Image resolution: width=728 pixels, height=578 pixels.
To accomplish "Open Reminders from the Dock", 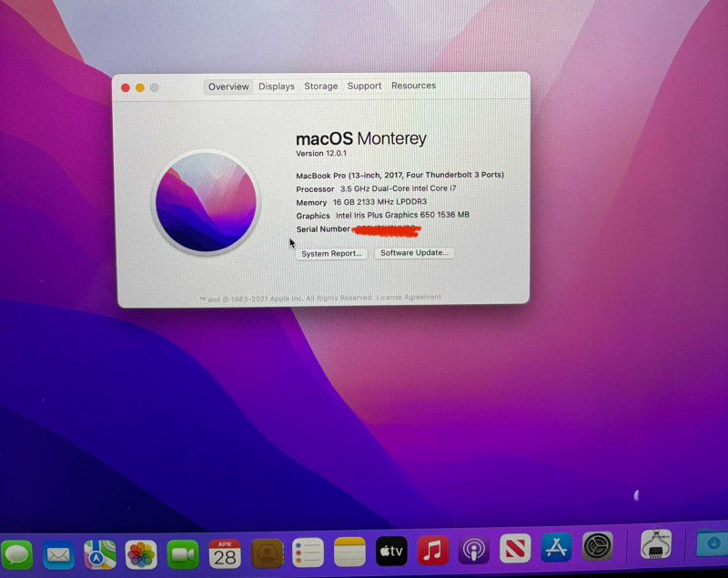I will pos(308,553).
